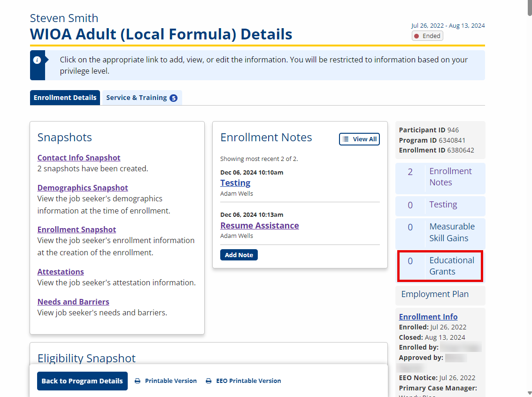Click the printer icon beside EEO Printable Version
The width and height of the screenshot is (532, 397).
coord(208,381)
